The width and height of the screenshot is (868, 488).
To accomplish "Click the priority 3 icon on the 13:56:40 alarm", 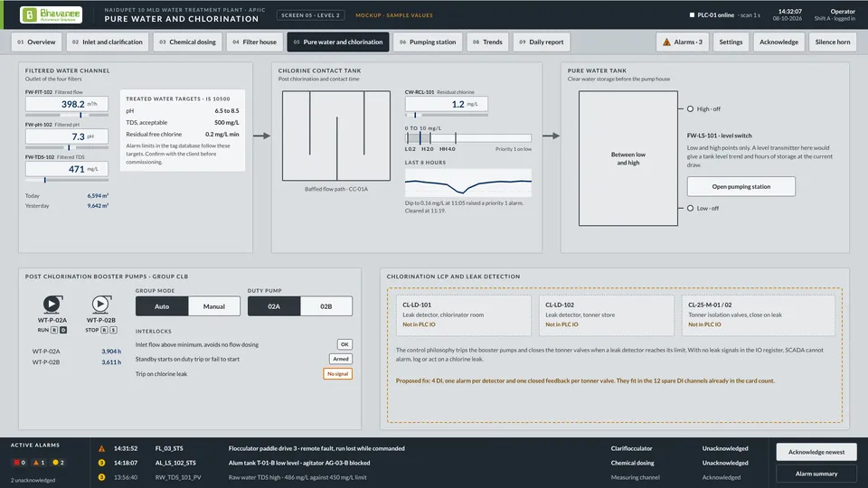I will pyautogui.click(x=102, y=477).
